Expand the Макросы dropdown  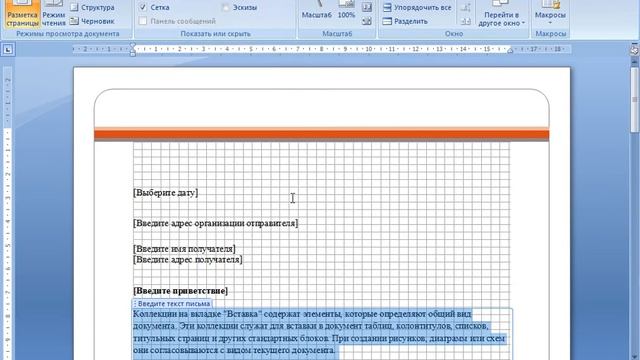click(550, 14)
